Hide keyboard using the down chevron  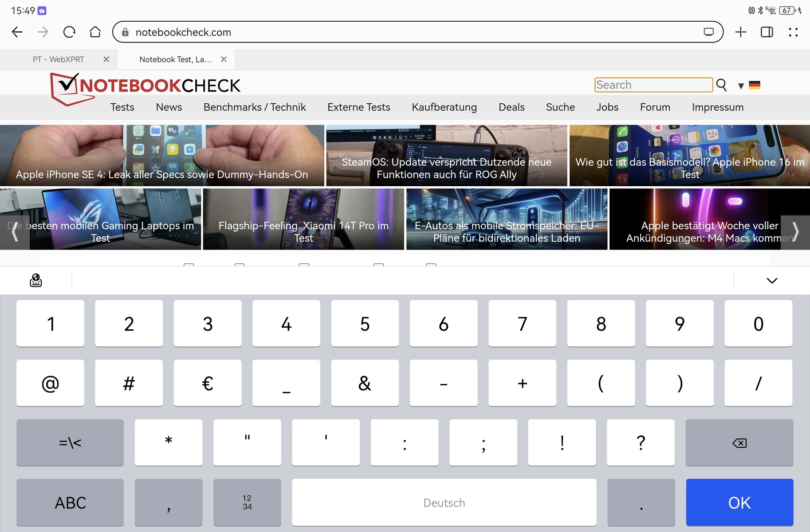pos(772,281)
